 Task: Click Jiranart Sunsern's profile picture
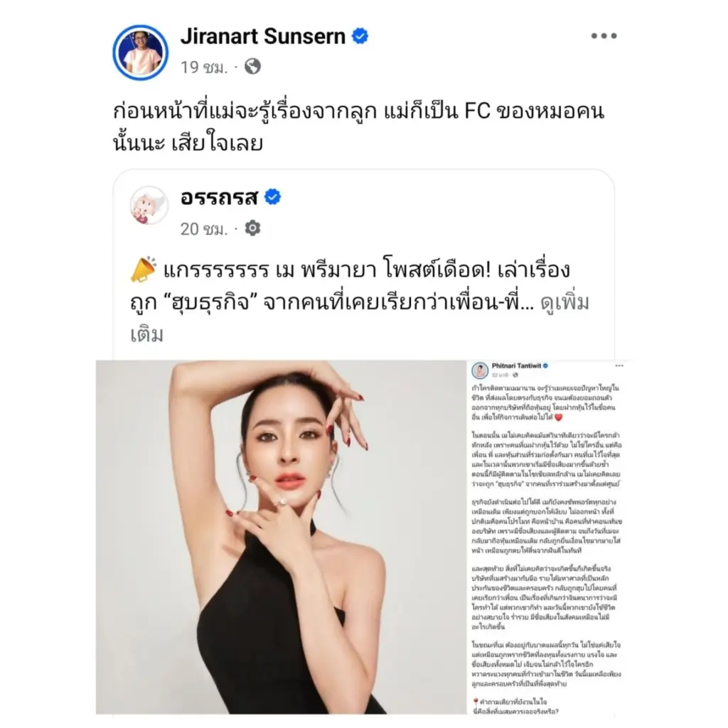(x=140, y=53)
